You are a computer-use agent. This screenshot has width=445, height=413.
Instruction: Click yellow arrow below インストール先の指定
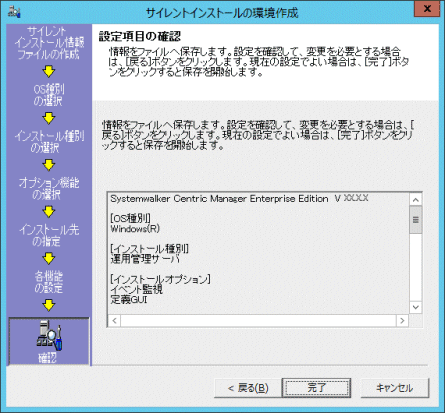point(49,258)
